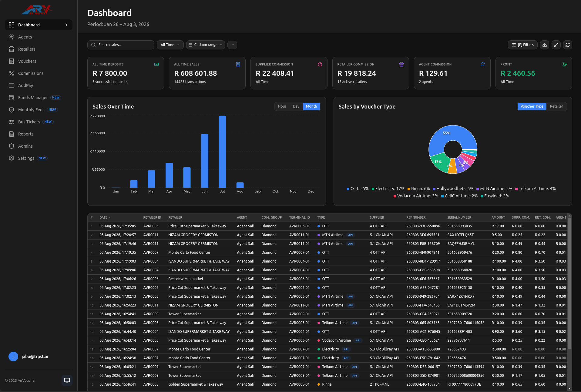Click the All Time Deposits cash icon
581x392 pixels.
point(156,64)
